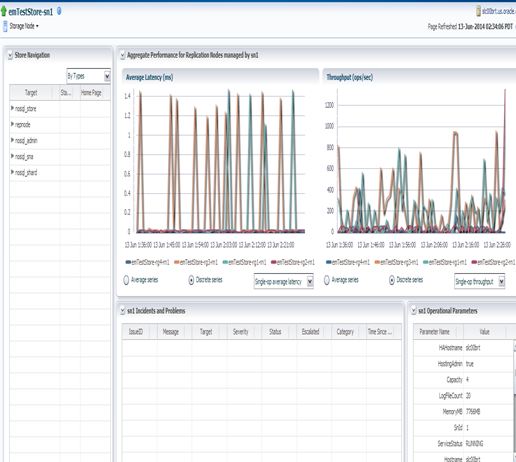The width and height of the screenshot is (516, 462).
Task: Click the green up-status arrow icon
Action: click(4, 11)
